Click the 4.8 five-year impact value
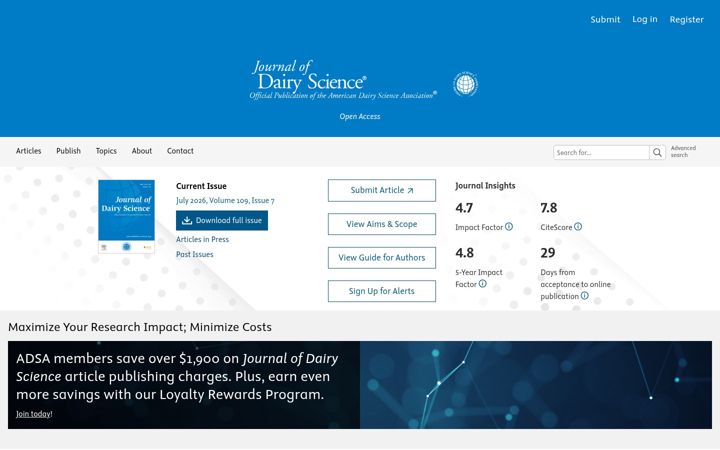 click(464, 253)
